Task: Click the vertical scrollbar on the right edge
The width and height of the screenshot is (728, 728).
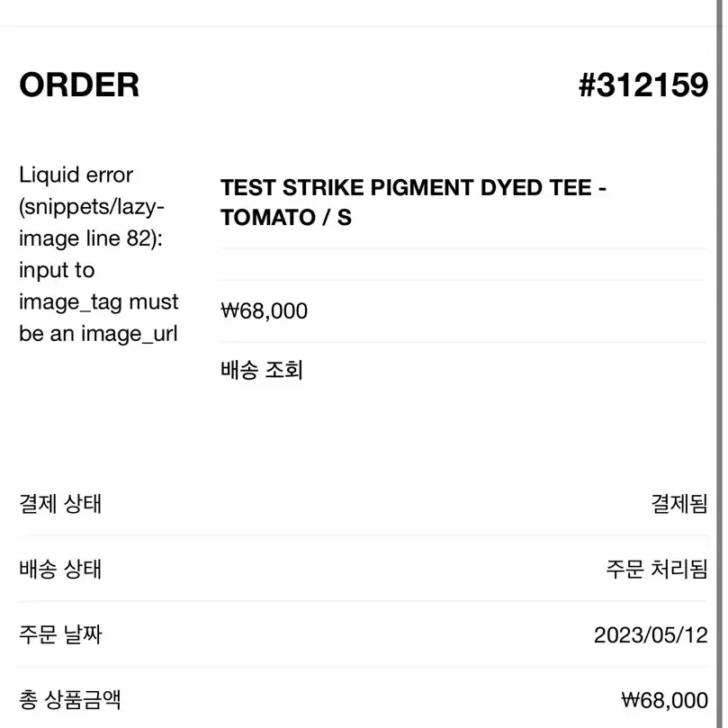Action: point(722,364)
